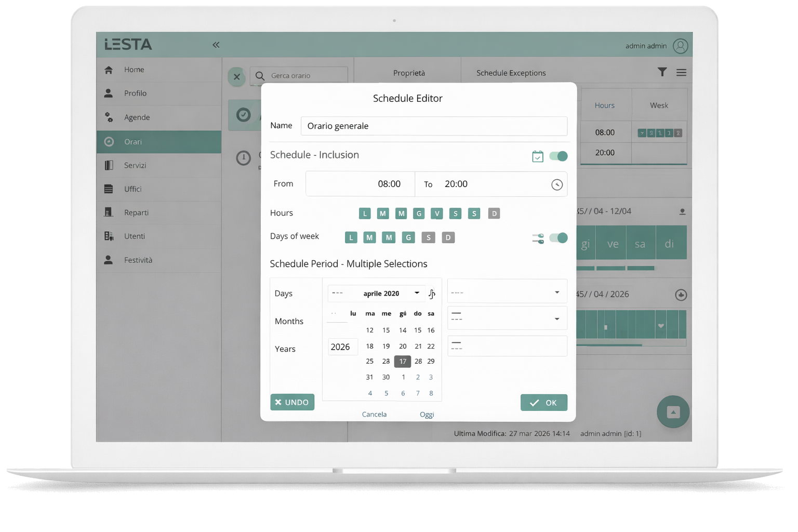Screen dimensions: 798x532
Task: Click the clock icon next to the time fields
Action: point(556,184)
